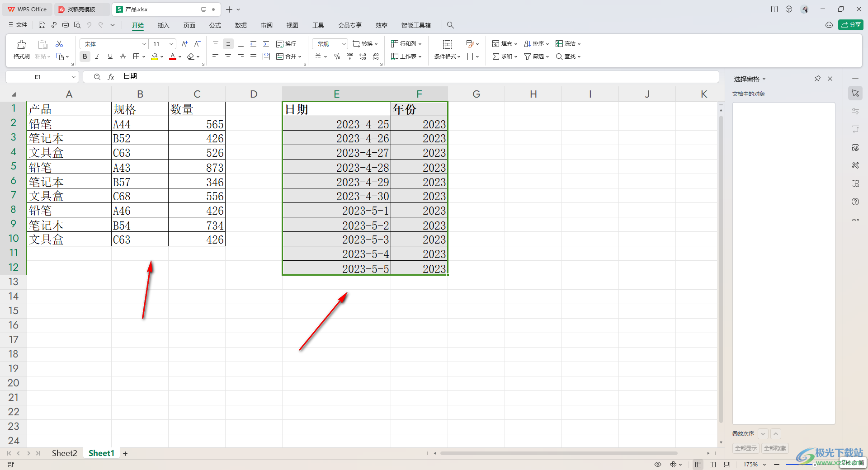The width and height of the screenshot is (868, 470).
Task: Open the Name Box dropdown next to E1
Action: (73, 77)
